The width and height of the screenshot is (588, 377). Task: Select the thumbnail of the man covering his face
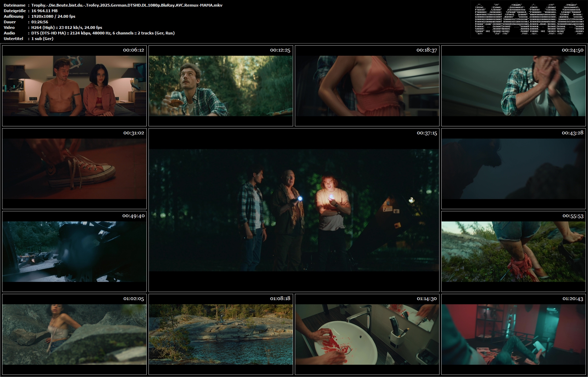tap(513, 86)
